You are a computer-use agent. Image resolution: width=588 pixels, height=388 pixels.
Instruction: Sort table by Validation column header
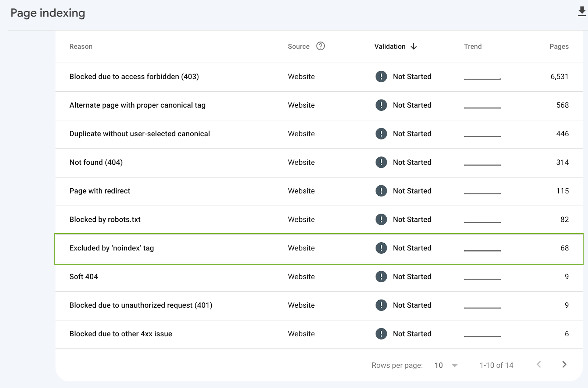tap(390, 47)
